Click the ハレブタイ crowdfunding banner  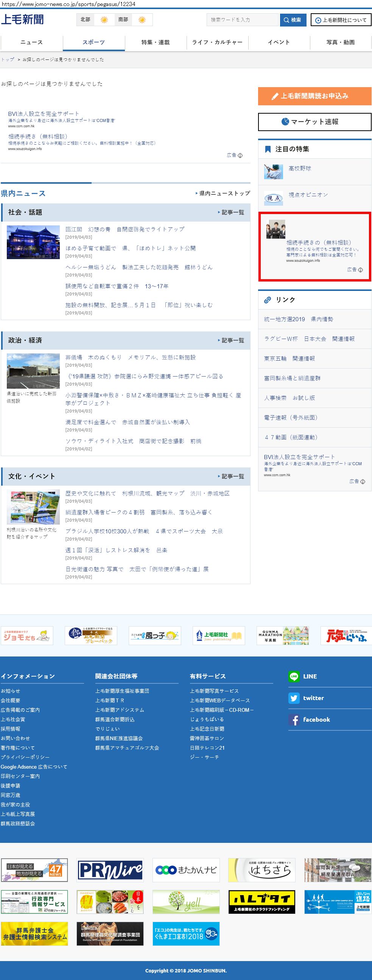pos(262,902)
